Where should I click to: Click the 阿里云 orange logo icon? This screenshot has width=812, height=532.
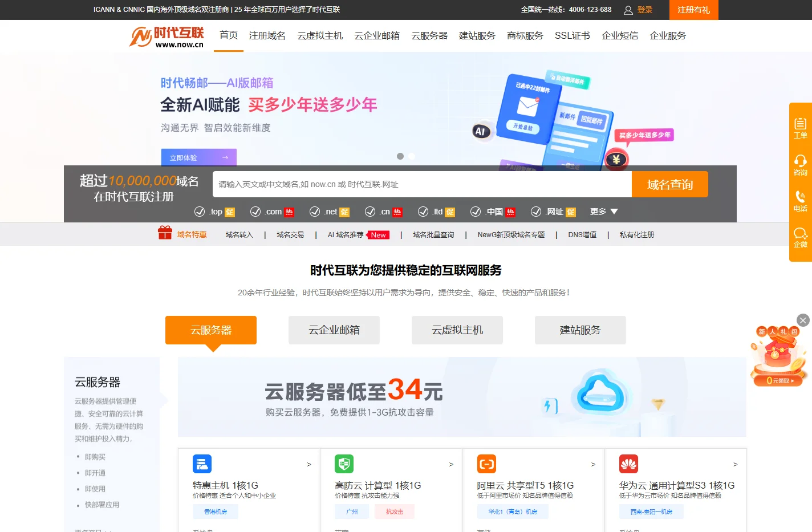pyautogui.click(x=486, y=464)
